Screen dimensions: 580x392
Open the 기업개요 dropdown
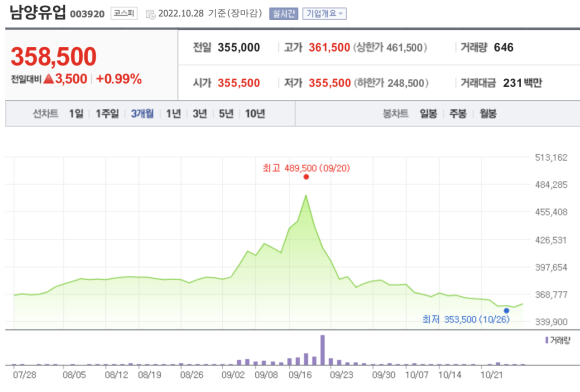pyautogui.click(x=324, y=14)
